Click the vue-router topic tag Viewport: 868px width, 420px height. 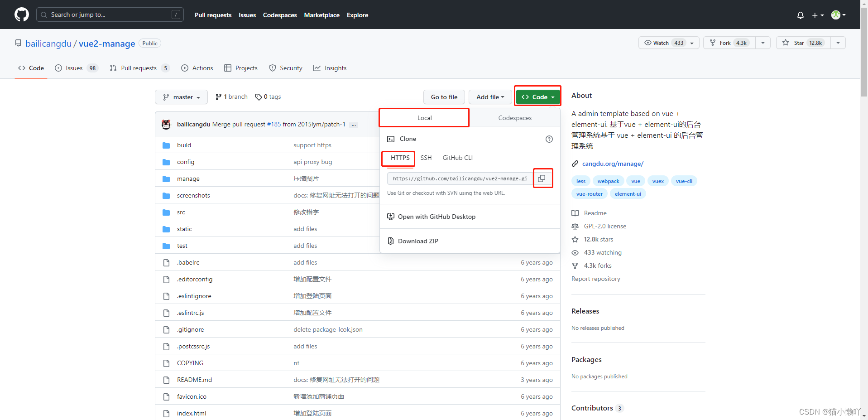[x=589, y=194]
